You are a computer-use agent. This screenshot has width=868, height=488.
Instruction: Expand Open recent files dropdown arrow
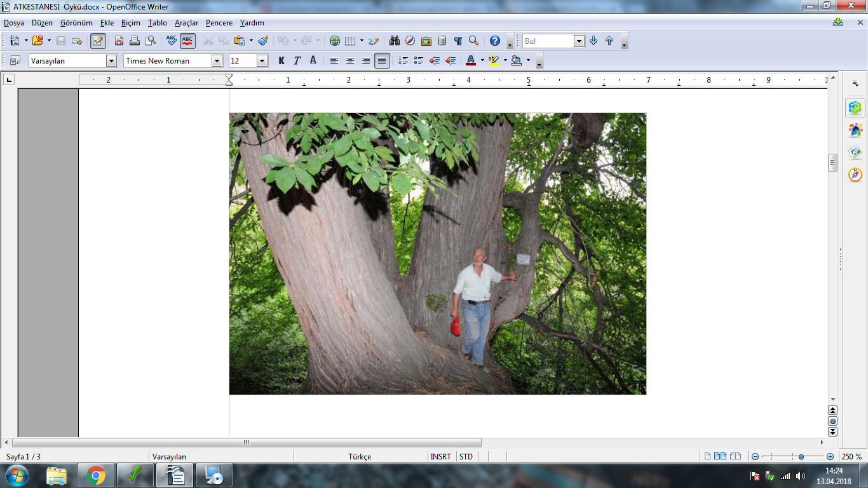pos(49,41)
